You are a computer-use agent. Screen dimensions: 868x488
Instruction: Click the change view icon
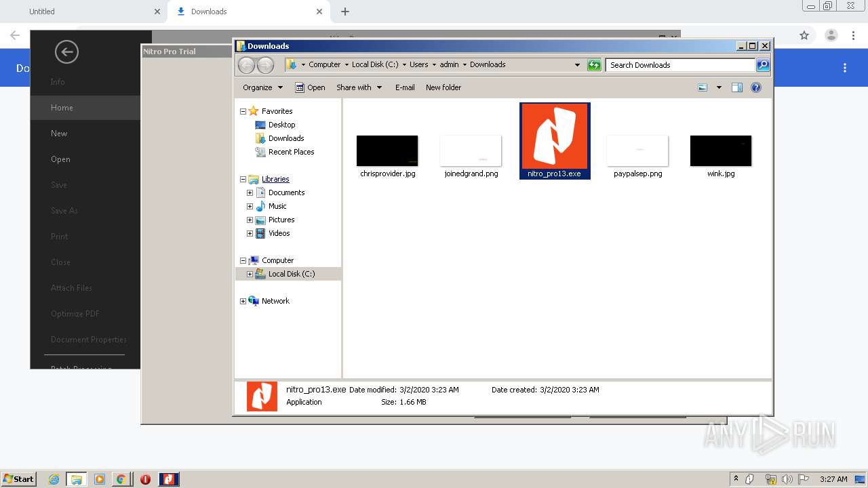pos(703,87)
